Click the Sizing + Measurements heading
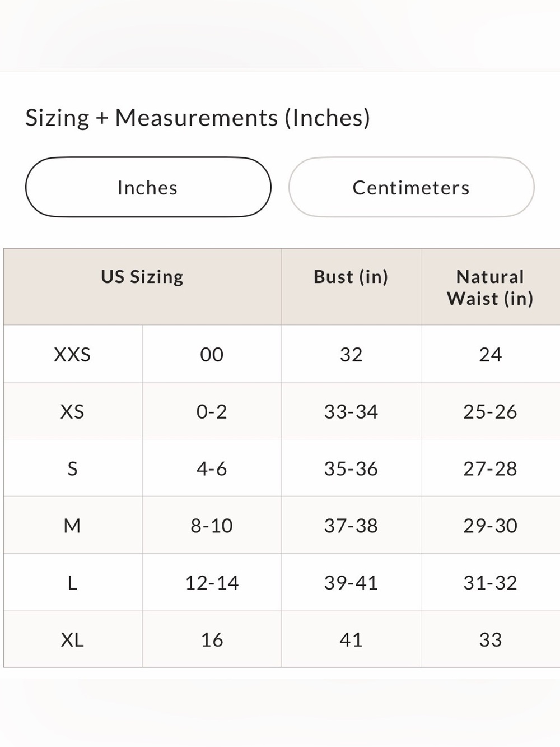Image resolution: width=560 pixels, height=747 pixels. coord(198,118)
